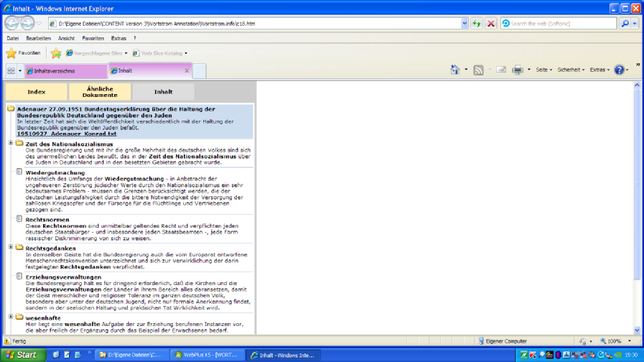This screenshot has width=644, height=362.
Task: Click the Rechtsnormen document icon
Action: 19,219
